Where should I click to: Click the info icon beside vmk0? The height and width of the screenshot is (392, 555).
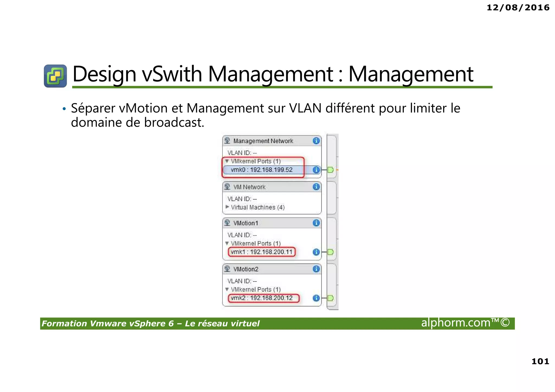[x=316, y=170]
